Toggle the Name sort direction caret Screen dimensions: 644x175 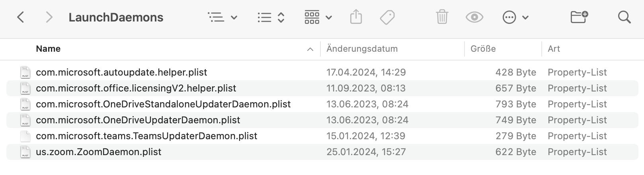(310, 49)
